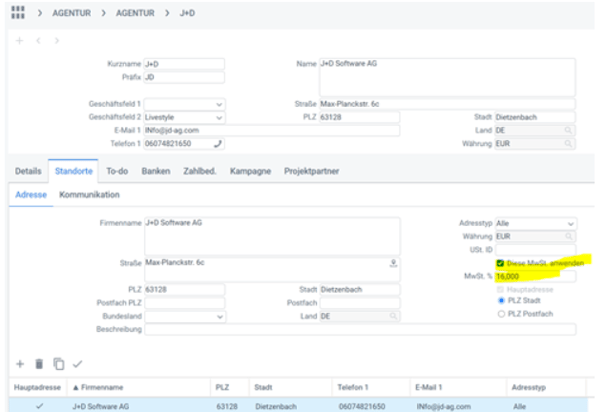
Task: Click the Kurzname input field
Action: pos(184,64)
